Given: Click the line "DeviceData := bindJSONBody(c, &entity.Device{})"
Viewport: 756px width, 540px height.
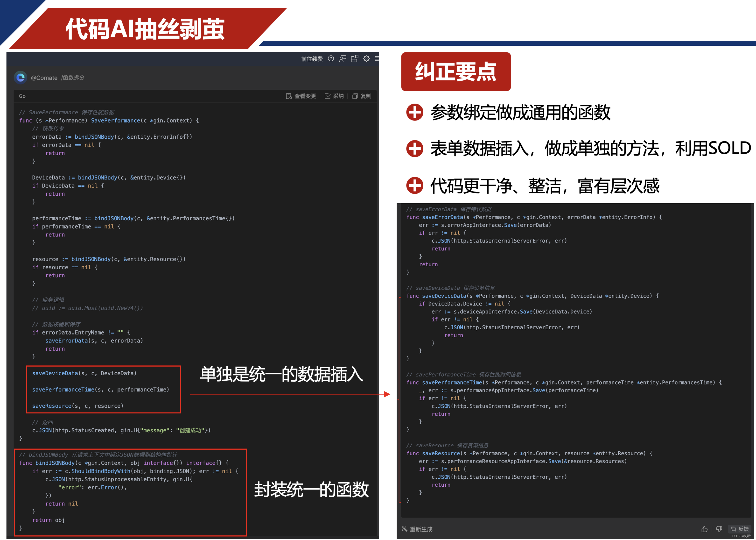Looking at the screenshot, I should (109, 178).
